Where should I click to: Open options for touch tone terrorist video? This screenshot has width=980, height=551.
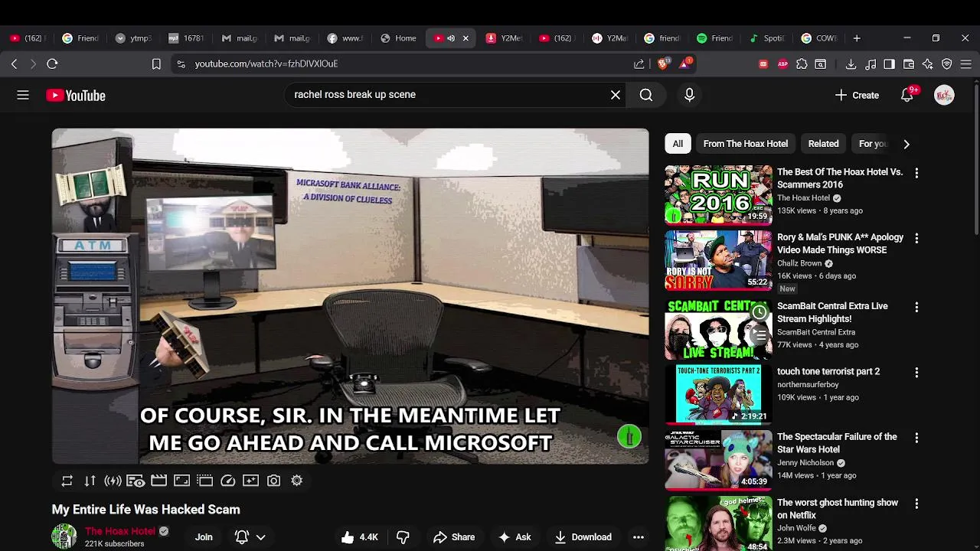(x=916, y=373)
